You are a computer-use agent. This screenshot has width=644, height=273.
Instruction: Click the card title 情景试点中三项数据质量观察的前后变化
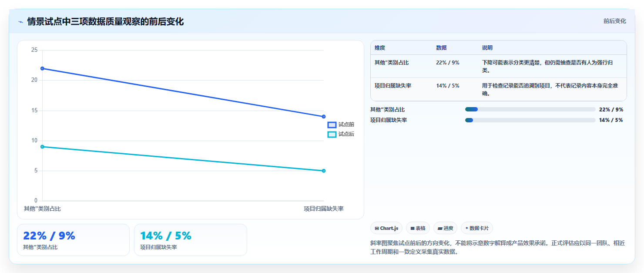click(105, 22)
